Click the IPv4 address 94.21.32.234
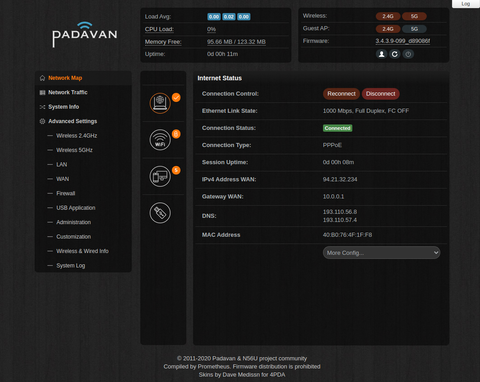 click(340, 179)
